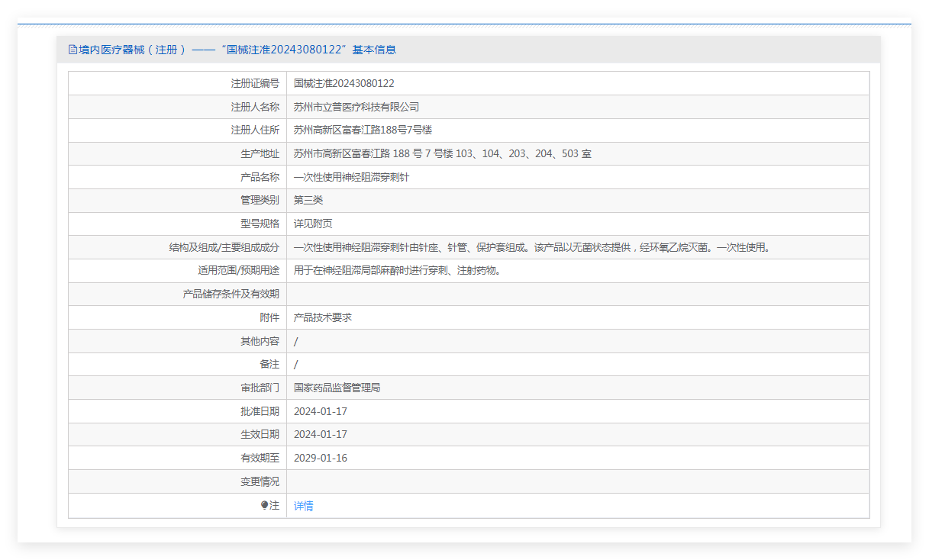Click the 备注 label
Viewport: 929px width, 560px height.
tap(269, 364)
